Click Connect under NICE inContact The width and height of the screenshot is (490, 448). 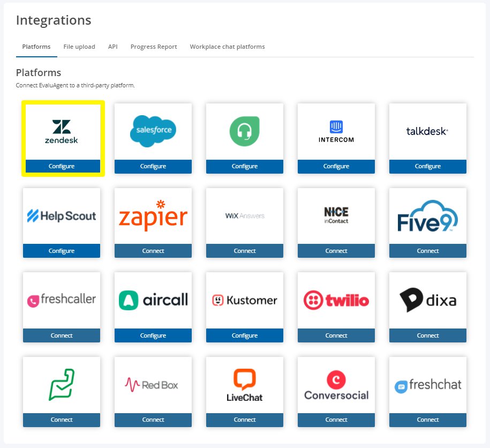click(336, 251)
